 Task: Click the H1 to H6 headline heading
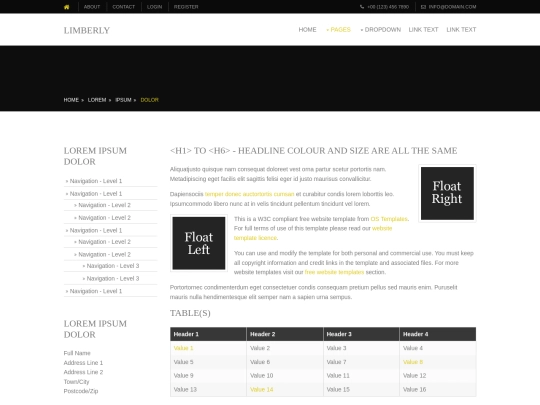[313, 151]
